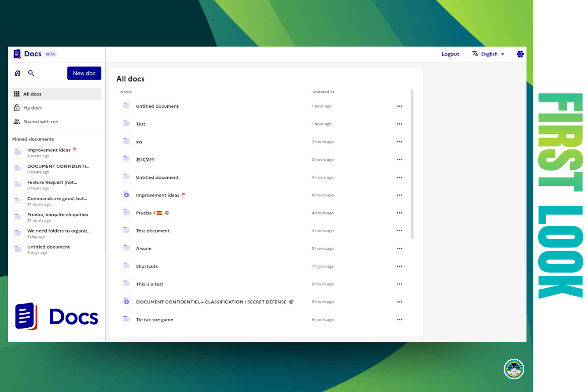Expand options menu for Aissaie document
Screen dimensions: 588x392
pos(399,249)
